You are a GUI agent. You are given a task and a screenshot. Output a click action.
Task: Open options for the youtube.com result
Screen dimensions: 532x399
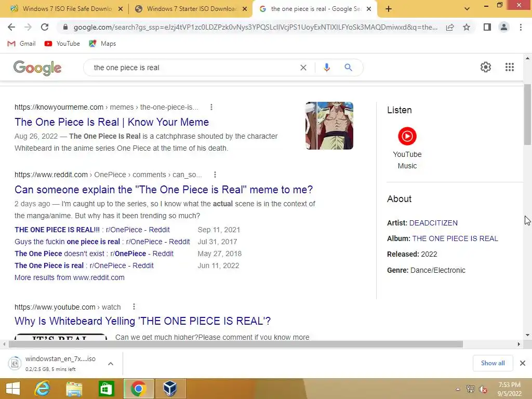(134, 307)
